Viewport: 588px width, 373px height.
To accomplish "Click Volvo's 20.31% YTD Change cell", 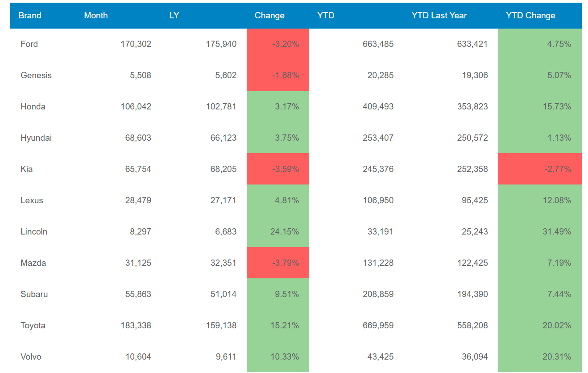I will [540, 357].
